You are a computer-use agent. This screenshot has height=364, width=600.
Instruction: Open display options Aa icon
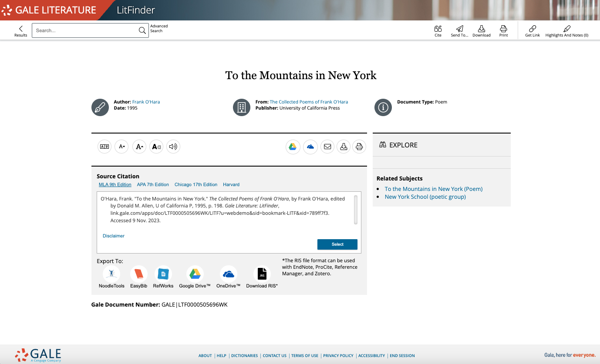156,147
